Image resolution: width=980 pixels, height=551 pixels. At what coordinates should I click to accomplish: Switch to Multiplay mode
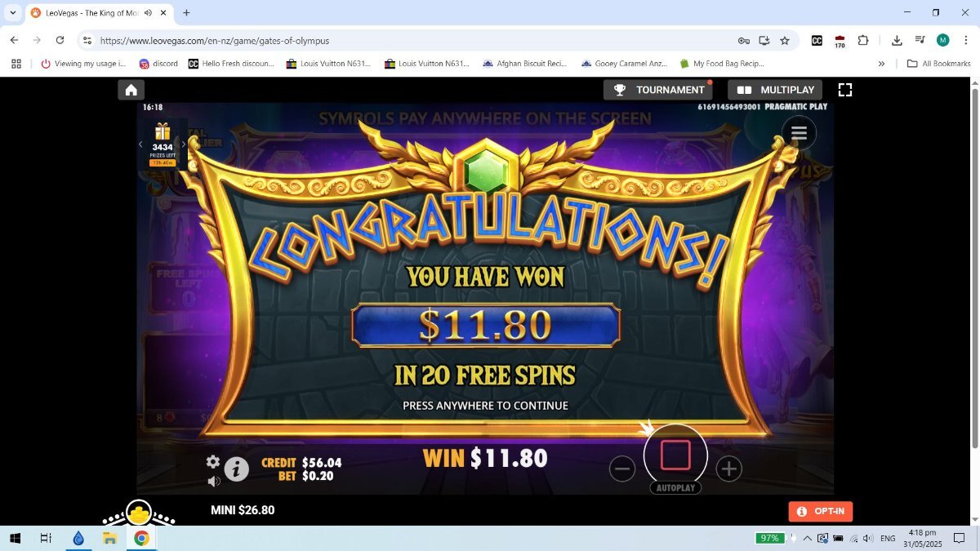[776, 90]
